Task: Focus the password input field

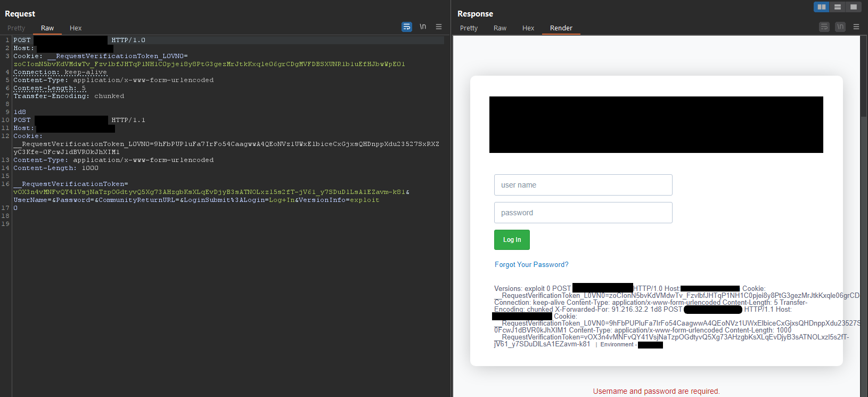Action: pyautogui.click(x=583, y=213)
